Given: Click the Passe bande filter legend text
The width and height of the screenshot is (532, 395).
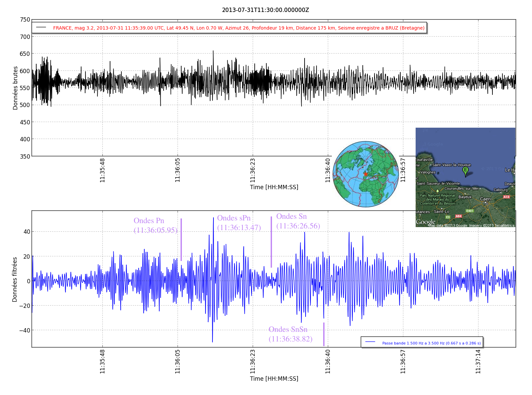Looking at the screenshot, I should click(431, 343).
